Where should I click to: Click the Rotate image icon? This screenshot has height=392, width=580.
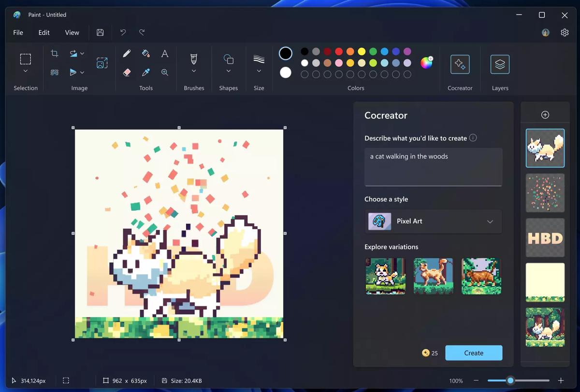click(73, 53)
